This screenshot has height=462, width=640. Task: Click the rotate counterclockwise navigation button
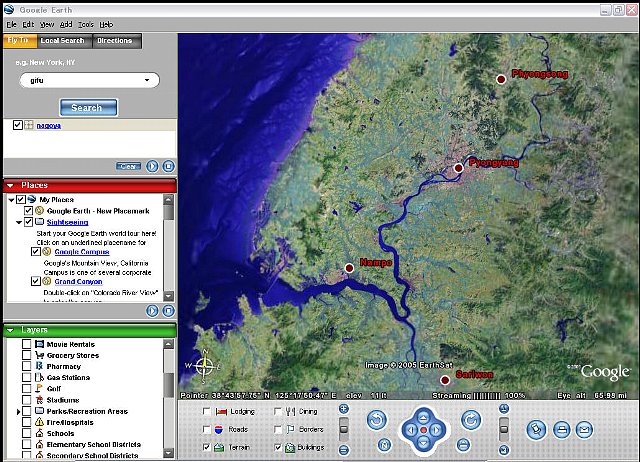pos(377,418)
